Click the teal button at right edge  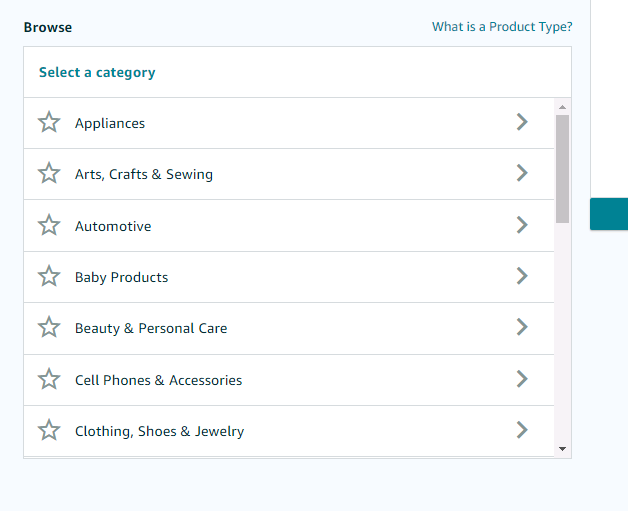coord(609,214)
